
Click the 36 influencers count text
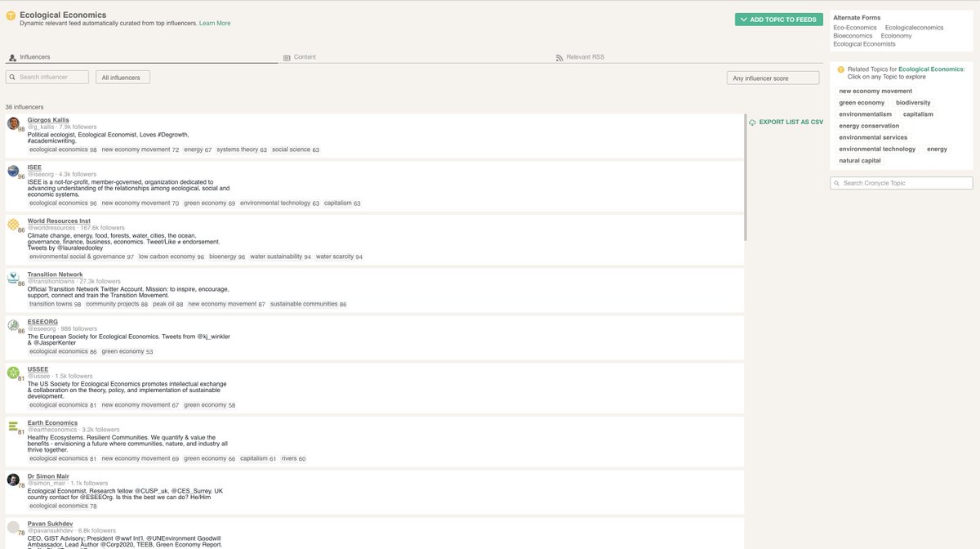[24, 107]
